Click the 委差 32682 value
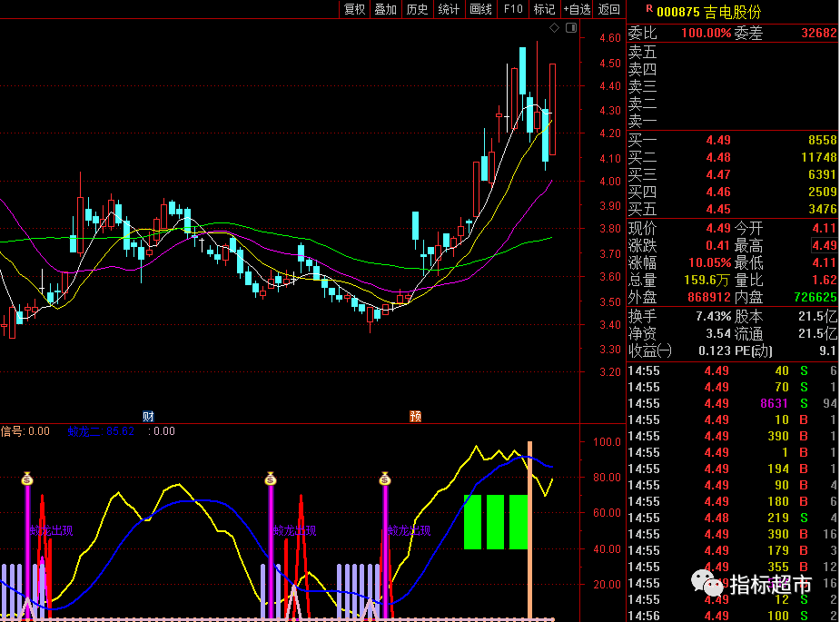 pos(818,34)
